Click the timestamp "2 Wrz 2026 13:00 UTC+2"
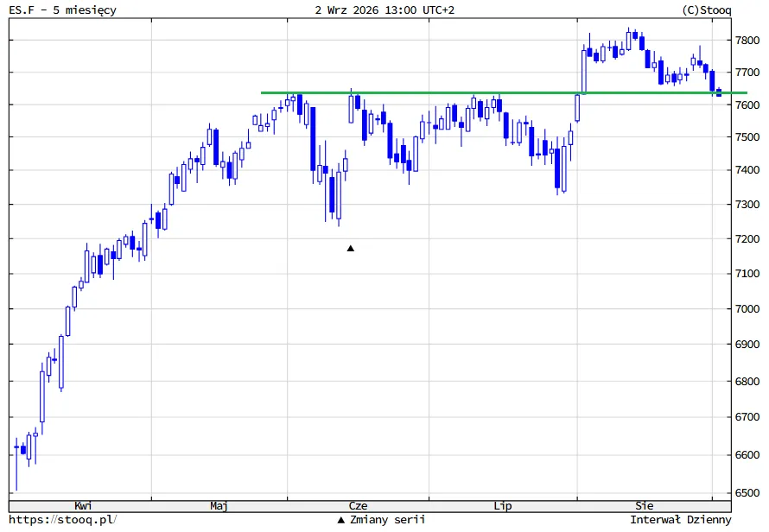 (x=384, y=9)
